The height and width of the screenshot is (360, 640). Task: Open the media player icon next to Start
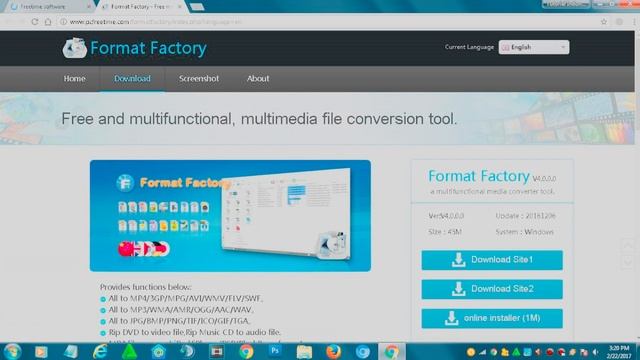click(x=41, y=351)
